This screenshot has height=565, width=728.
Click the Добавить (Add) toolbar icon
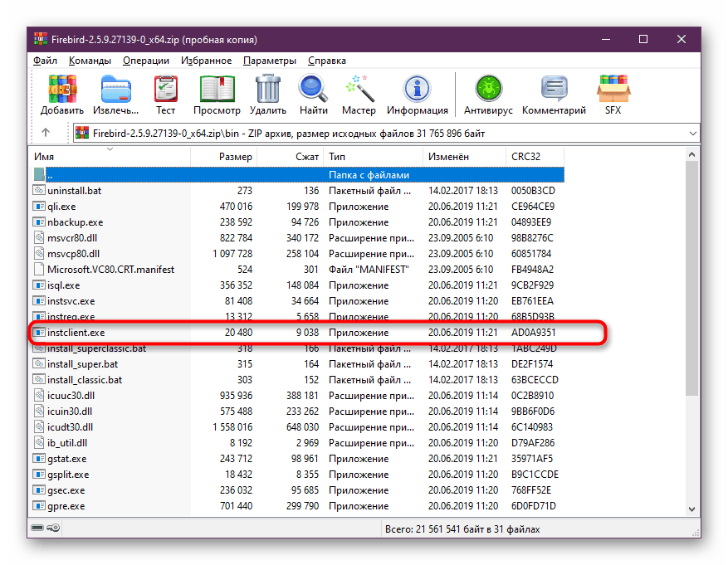click(x=61, y=89)
